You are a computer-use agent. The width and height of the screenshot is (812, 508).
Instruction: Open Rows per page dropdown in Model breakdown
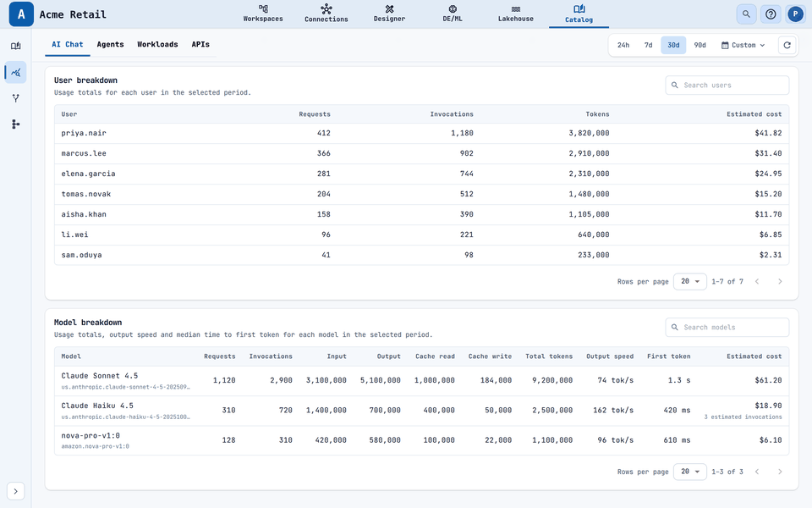pos(690,472)
